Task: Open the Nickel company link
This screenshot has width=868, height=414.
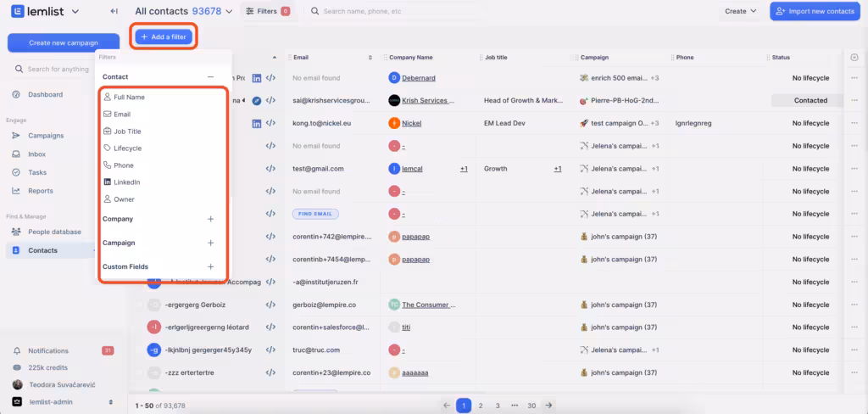Action: click(x=411, y=124)
